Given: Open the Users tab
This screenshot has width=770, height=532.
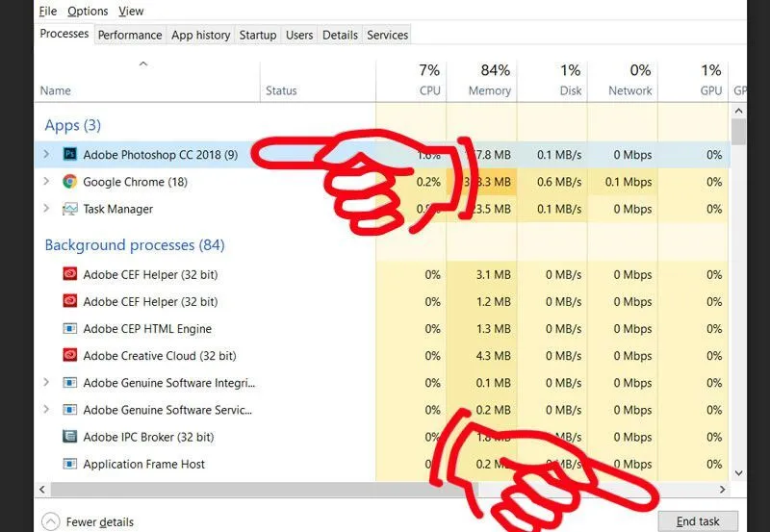Looking at the screenshot, I should coord(299,35).
